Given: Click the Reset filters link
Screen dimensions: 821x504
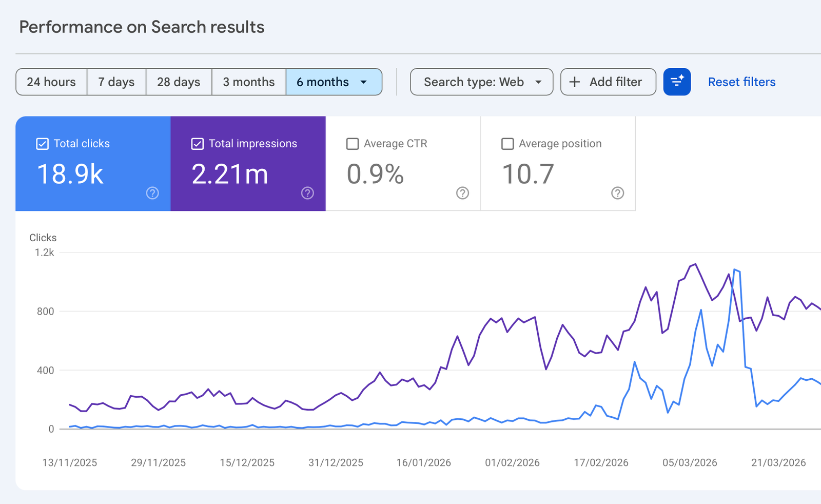Looking at the screenshot, I should (741, 82).
